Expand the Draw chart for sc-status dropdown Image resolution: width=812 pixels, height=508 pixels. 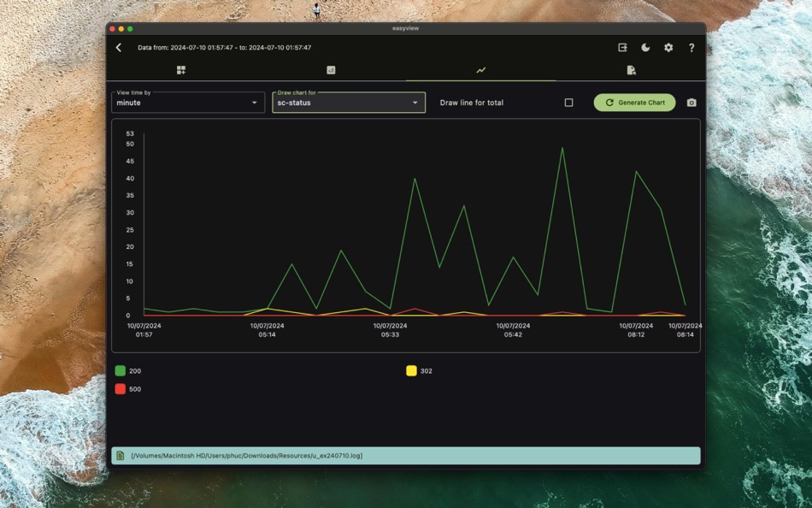point(349,103)
